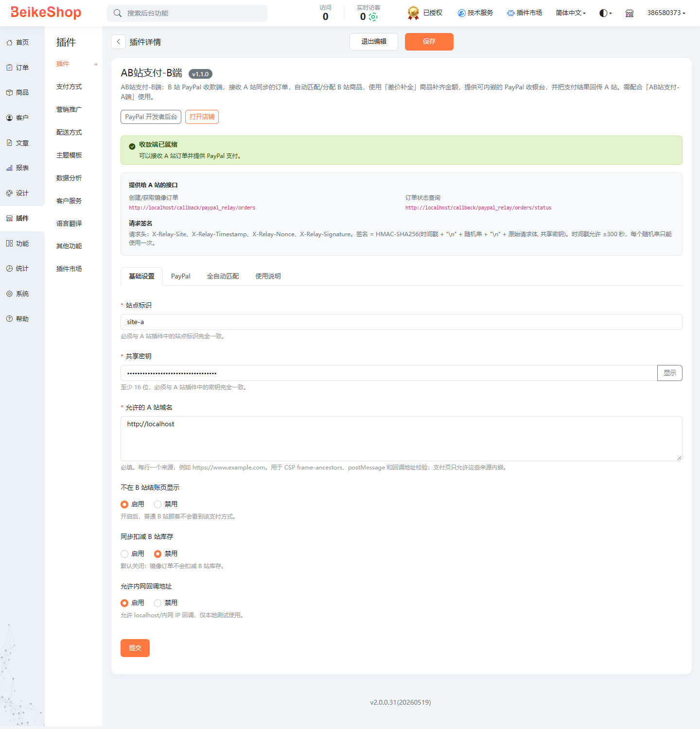Select 禁用 for 不在 B 站结账页显示
Image resolution: width=700 pixels, height=729 pixels.
click(x=157, y=504)
